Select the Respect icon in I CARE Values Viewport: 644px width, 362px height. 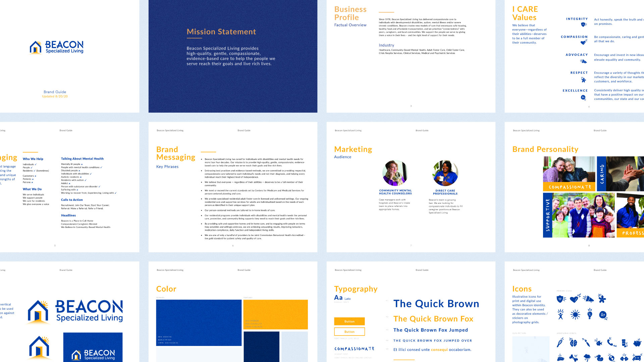pos(583,79)
